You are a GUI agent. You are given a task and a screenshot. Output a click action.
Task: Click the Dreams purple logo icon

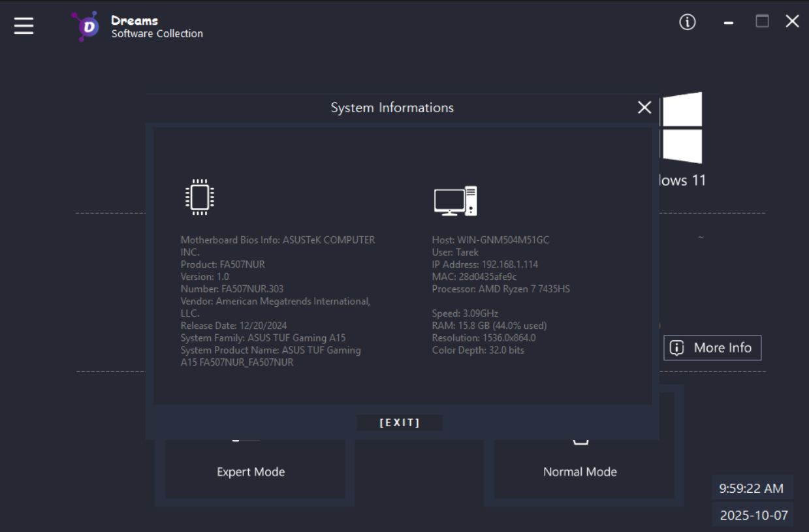point(86,26)
